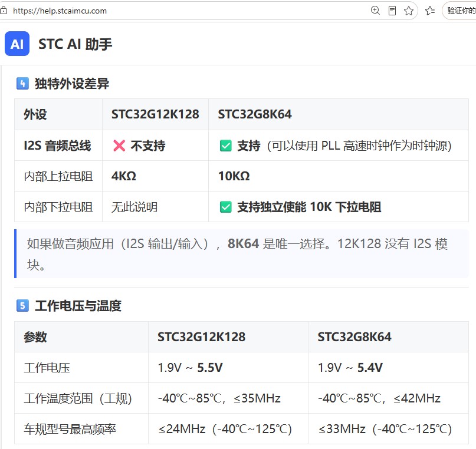Click the blue AI logo icon
The height and width of the screenshot is (449, 476).
tap(17, 44)
